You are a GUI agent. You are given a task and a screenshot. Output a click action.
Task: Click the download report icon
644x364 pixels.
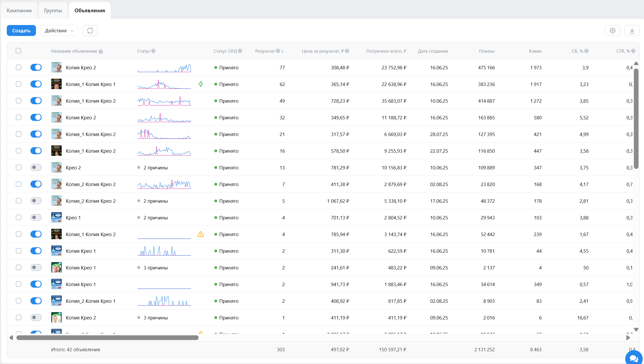[632, 30]
